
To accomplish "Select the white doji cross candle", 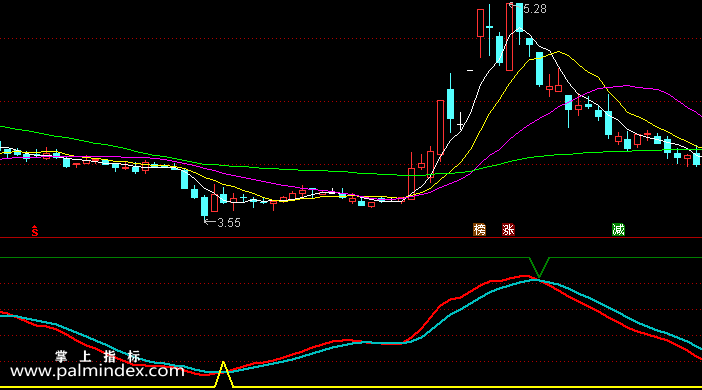I will (460, 122).
